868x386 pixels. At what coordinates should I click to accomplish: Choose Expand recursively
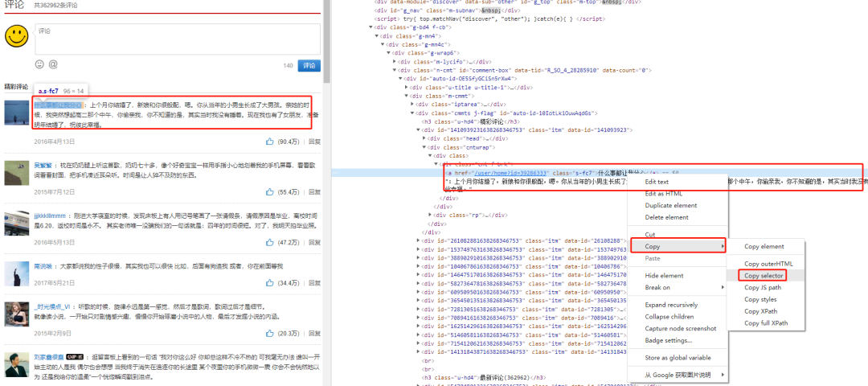[x=671, y=305]
